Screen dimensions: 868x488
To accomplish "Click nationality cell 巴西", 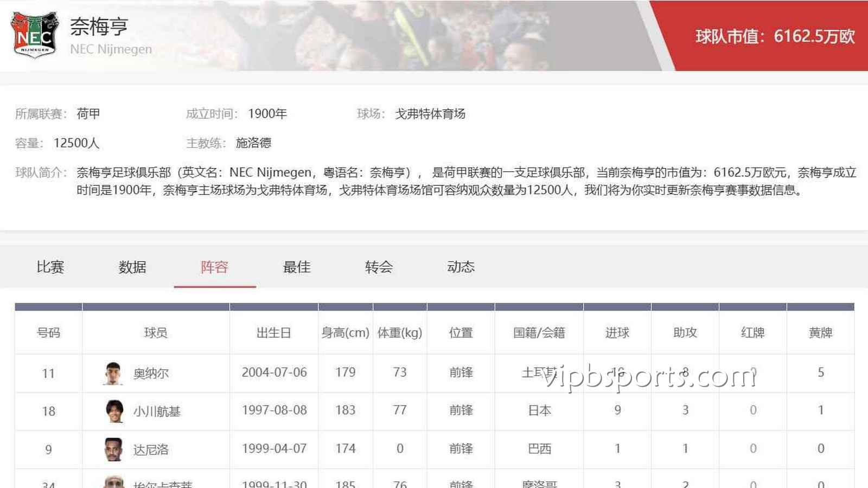I will (x=539, y=448).
